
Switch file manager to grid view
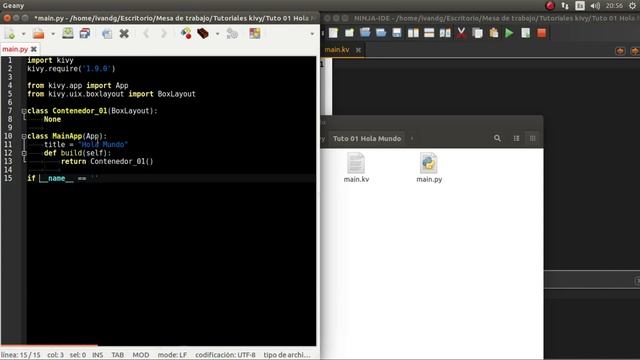[533, 138]
